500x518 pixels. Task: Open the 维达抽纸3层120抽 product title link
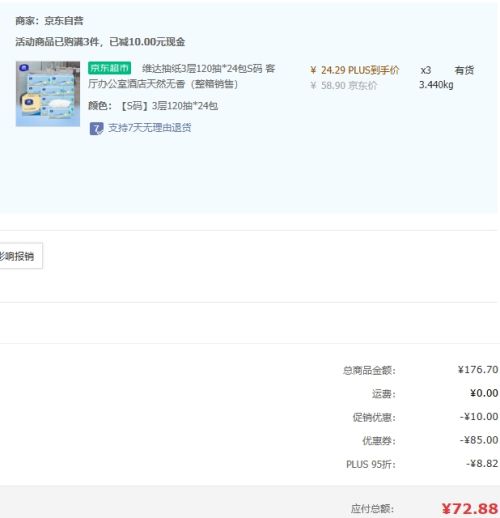pyautogui.click(x=182, y=76)
